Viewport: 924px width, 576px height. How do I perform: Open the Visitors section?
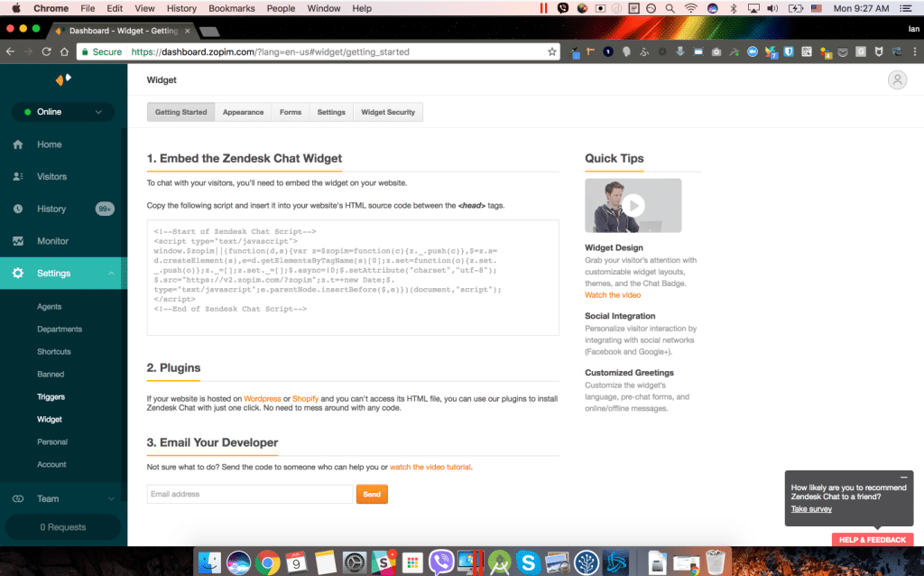click(x=51, y=176)
